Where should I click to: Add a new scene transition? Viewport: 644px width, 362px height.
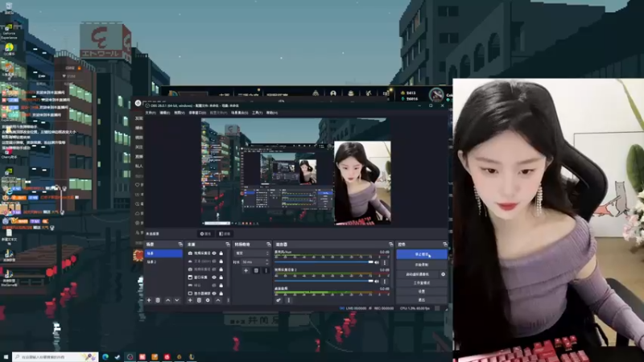[x=246, y=270]
